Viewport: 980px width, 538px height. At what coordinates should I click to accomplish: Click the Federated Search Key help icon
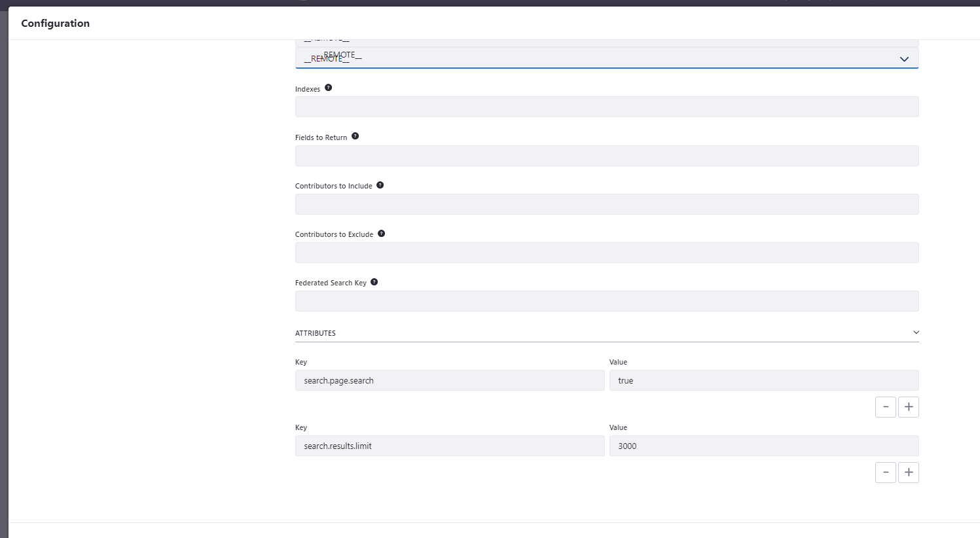tap(374, 282)
